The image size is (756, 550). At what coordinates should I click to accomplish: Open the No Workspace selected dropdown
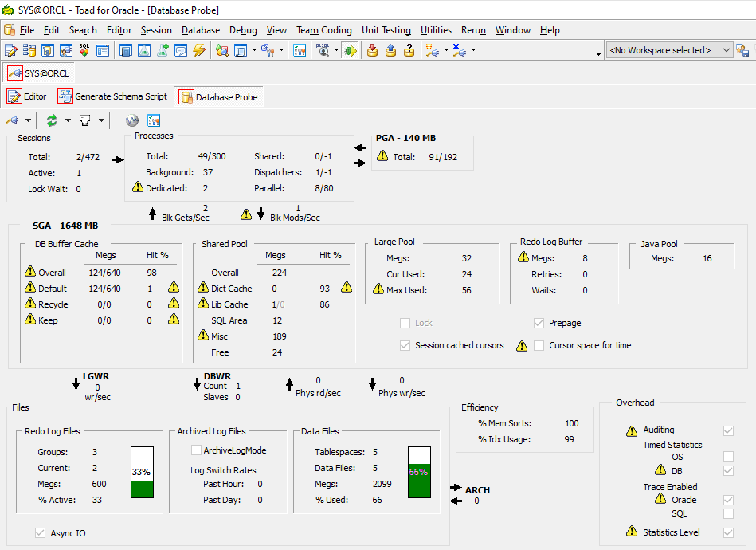(x=669, y=50)
